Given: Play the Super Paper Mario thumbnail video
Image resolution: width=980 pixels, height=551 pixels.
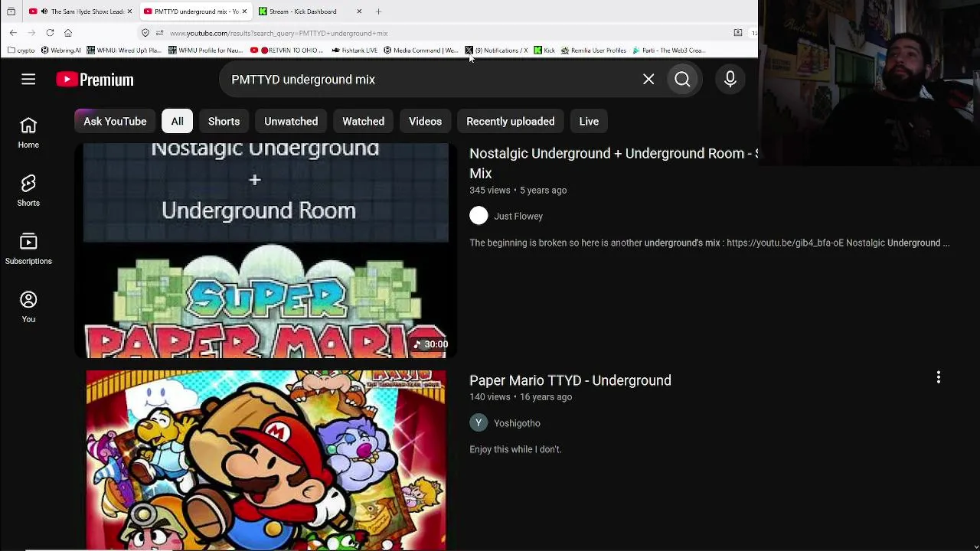Looking at the screenshot, I should click(266, 250).
